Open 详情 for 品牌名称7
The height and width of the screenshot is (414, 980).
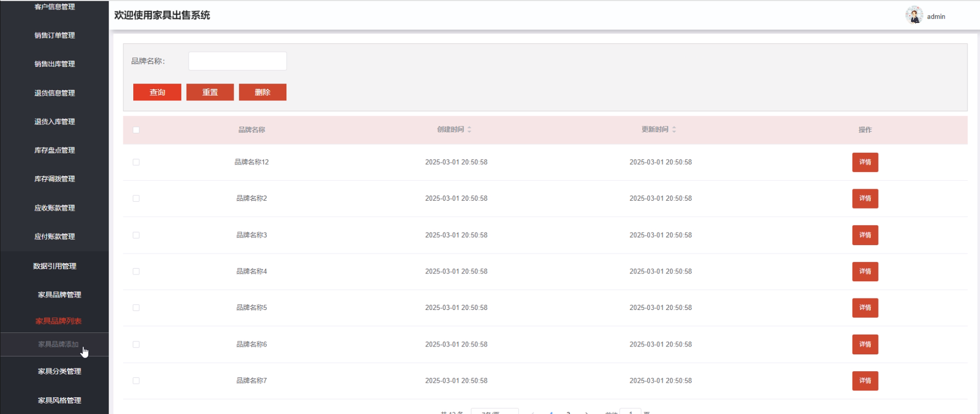pos(865,381)
